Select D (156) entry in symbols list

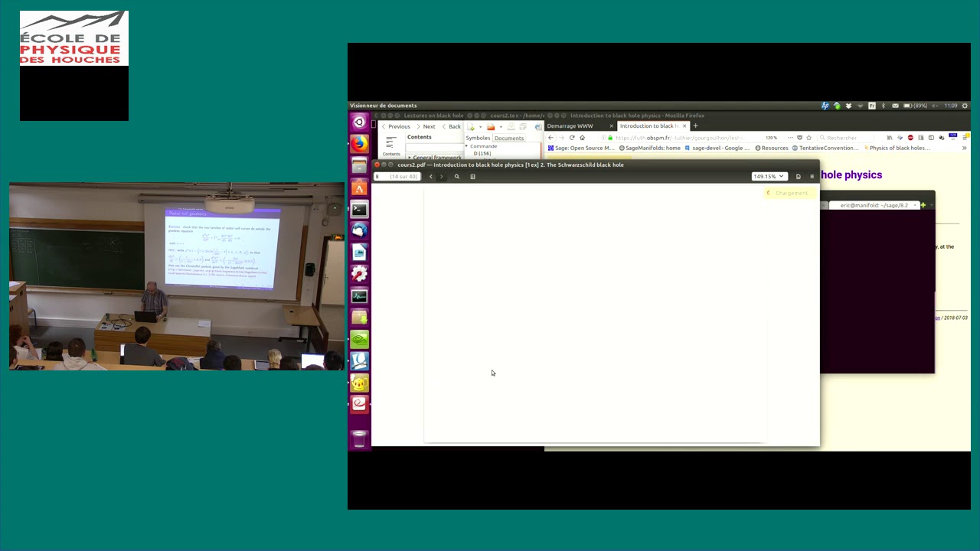482,154
